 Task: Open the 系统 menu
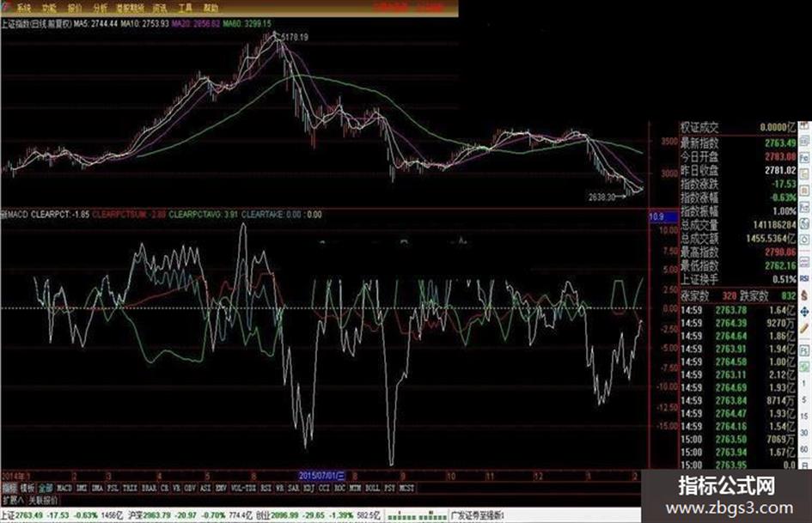coord(23,8)
